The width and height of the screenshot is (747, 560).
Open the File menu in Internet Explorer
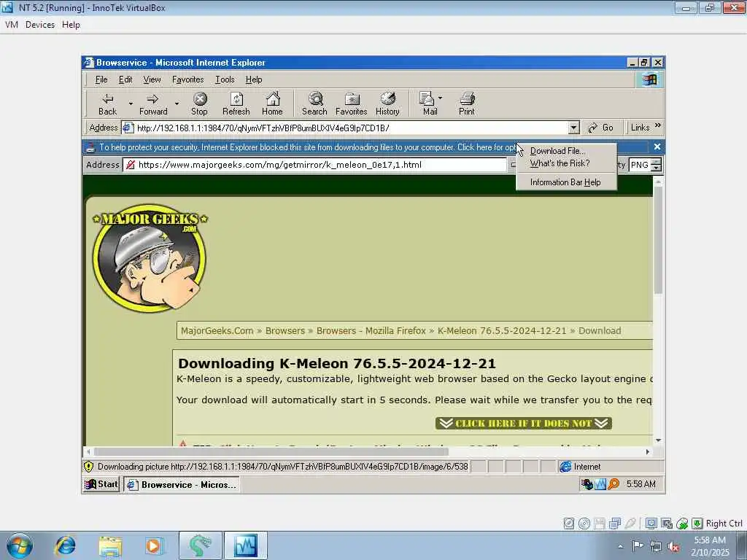(101, 79)
